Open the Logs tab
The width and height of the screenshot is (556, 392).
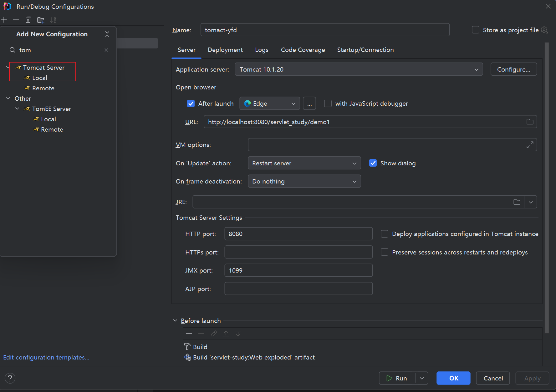point(262,50)
